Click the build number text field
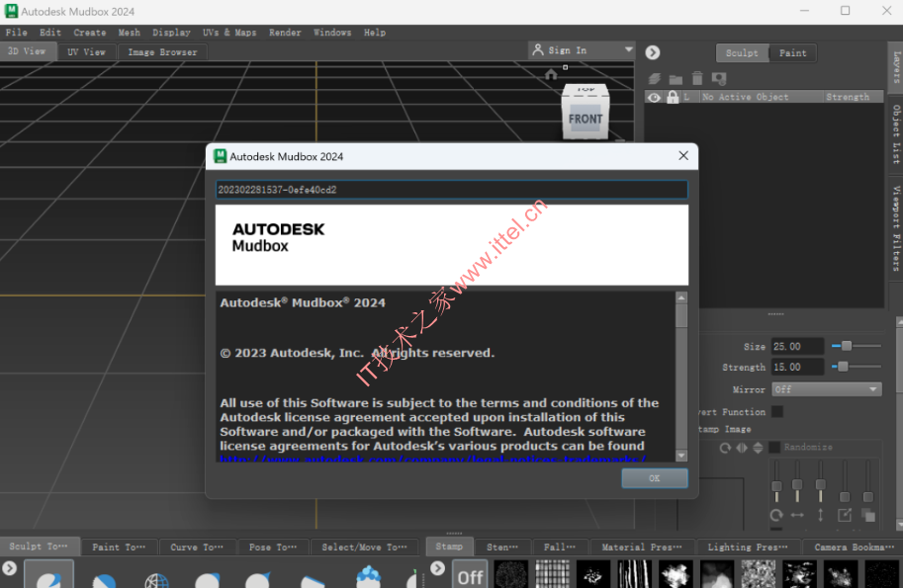This screenshot has width=903, height=588. 451,190
